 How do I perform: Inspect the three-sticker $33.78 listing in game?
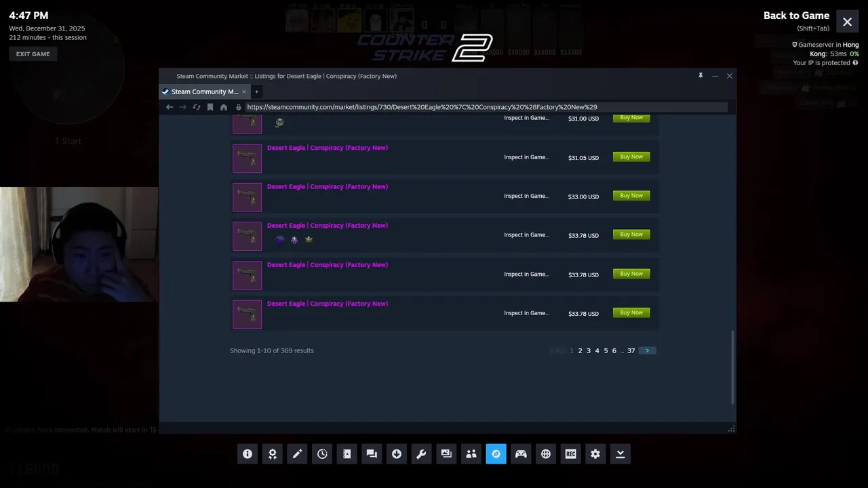click(x=526, y=235)
